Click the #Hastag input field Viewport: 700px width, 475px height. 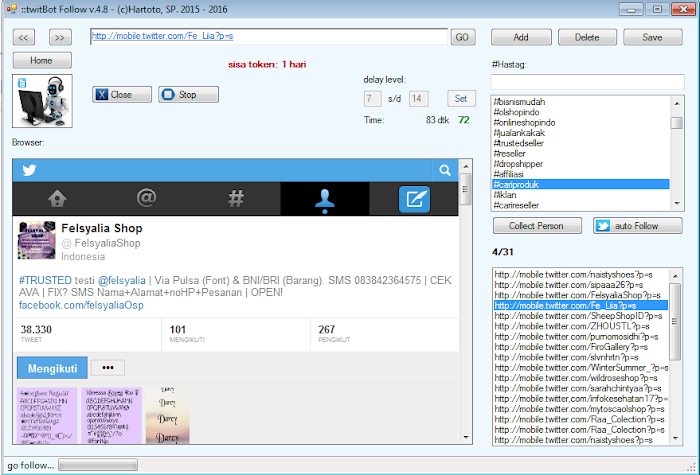pyautogui.click(x=588, y=82)
